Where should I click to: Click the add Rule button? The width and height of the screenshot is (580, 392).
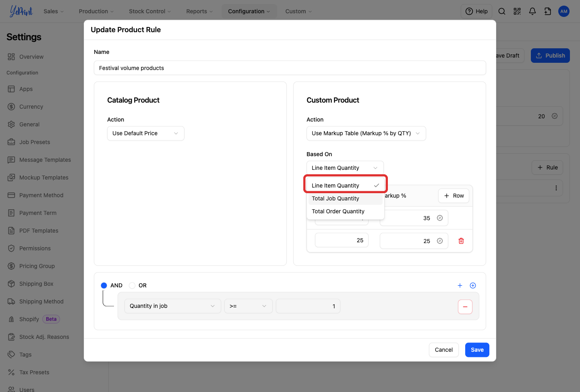coord(547,167)
